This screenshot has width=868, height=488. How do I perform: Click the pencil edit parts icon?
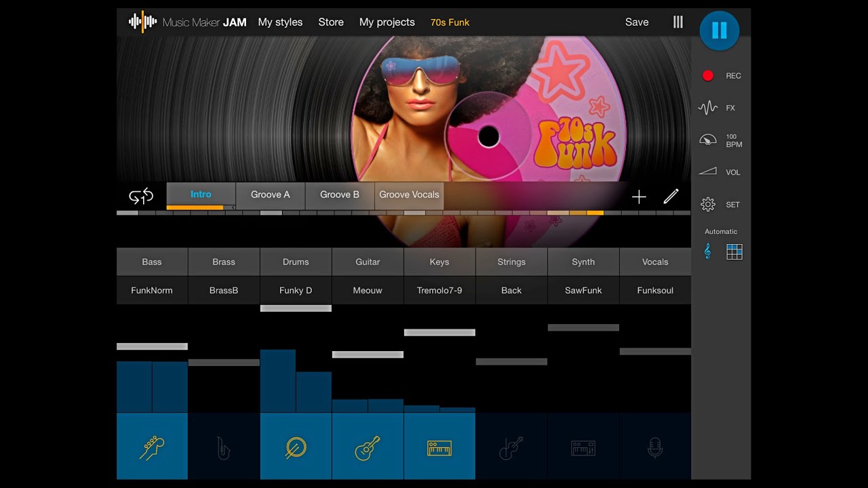tap(671, 197)
